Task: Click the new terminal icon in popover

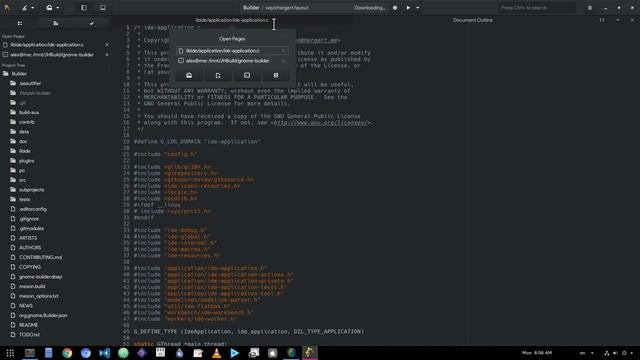Action: [247, 75]
